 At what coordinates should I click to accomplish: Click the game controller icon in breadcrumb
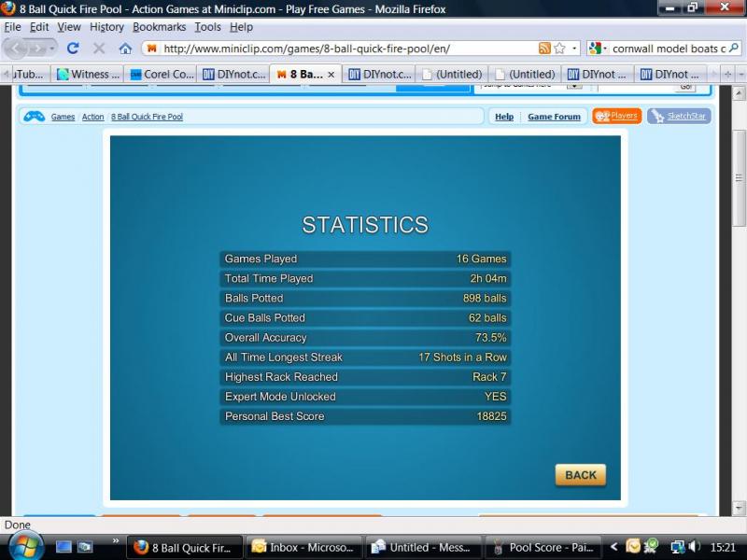pos(34,117)
